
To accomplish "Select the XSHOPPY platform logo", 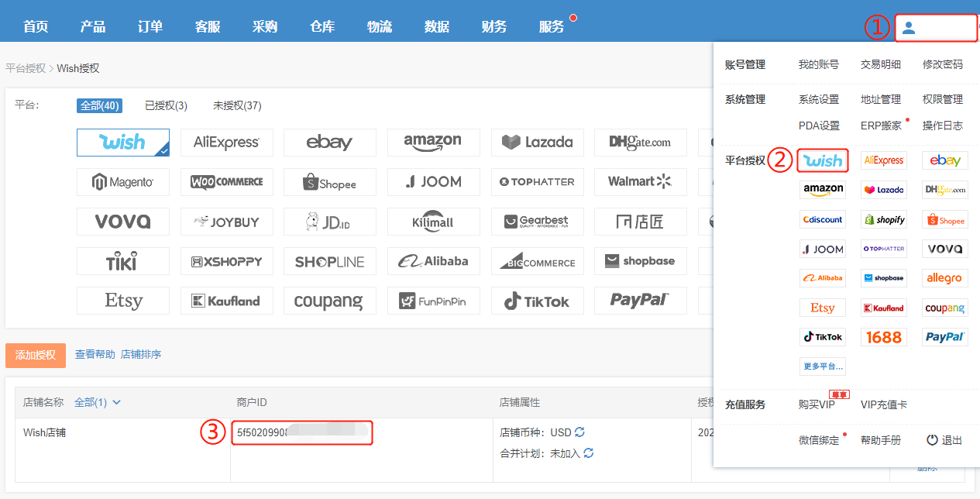I will tap(227, 261).
